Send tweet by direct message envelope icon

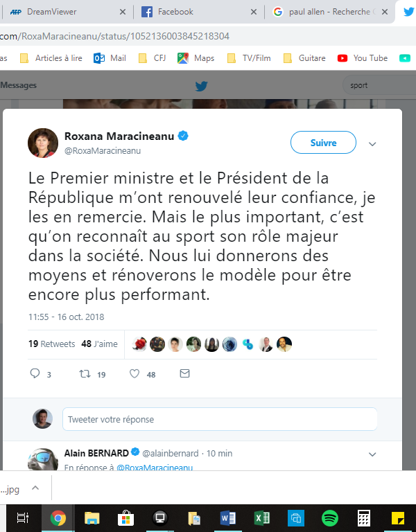[x=184, y=374]
